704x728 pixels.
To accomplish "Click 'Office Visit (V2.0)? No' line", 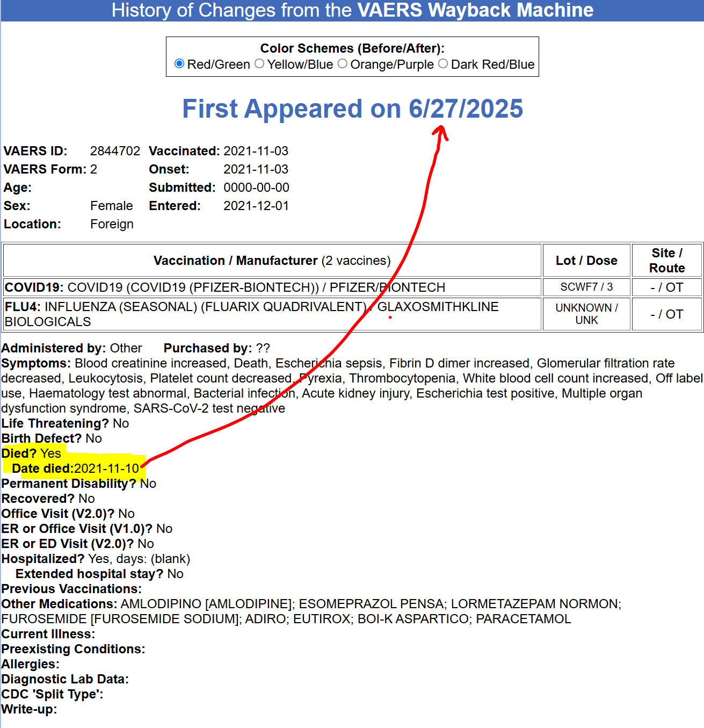I will click(68, 514).
